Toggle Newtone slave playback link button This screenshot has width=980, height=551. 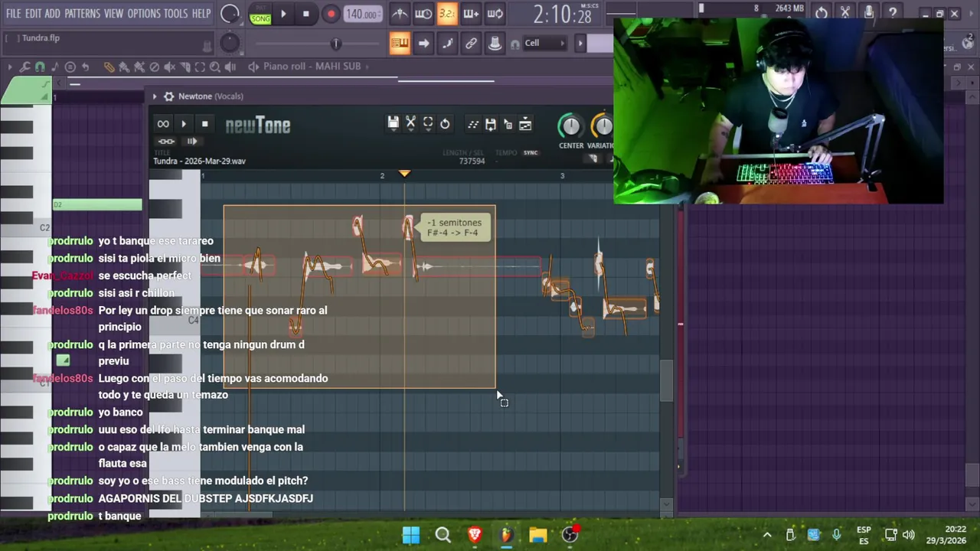click(166, 142)
